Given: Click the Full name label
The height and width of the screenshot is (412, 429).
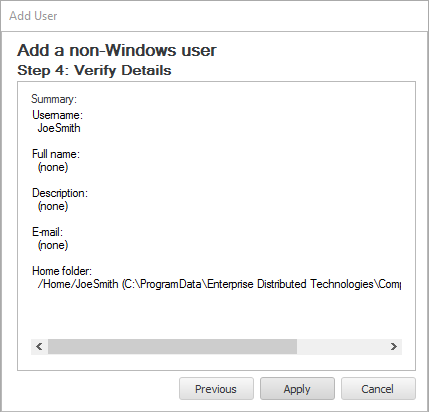Looking at the screenshot, I should tap(56, 154).
